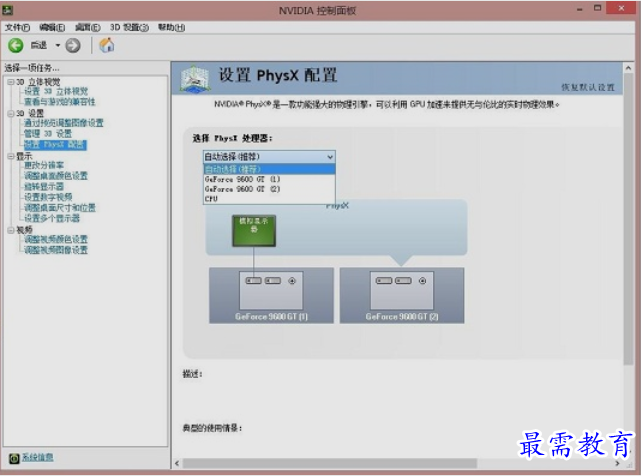
Task: Open 旋转显示器 task
Action: click(44, 186)
